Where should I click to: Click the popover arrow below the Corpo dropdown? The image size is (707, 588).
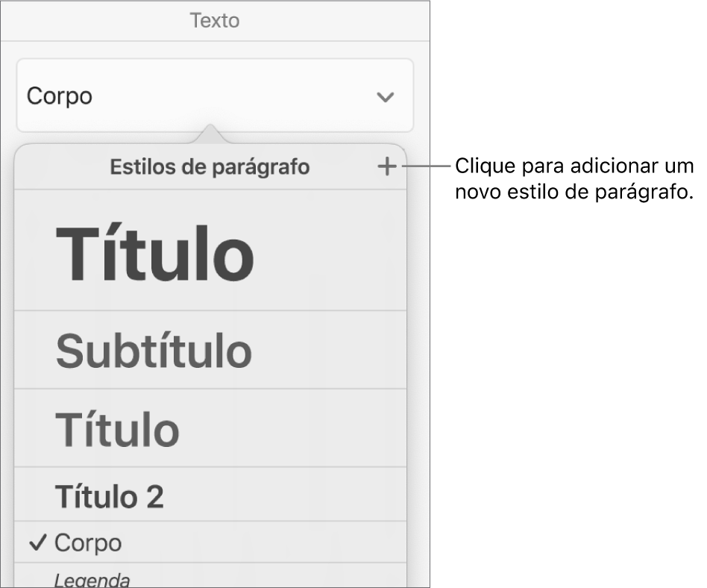click(x=212, y=134)
